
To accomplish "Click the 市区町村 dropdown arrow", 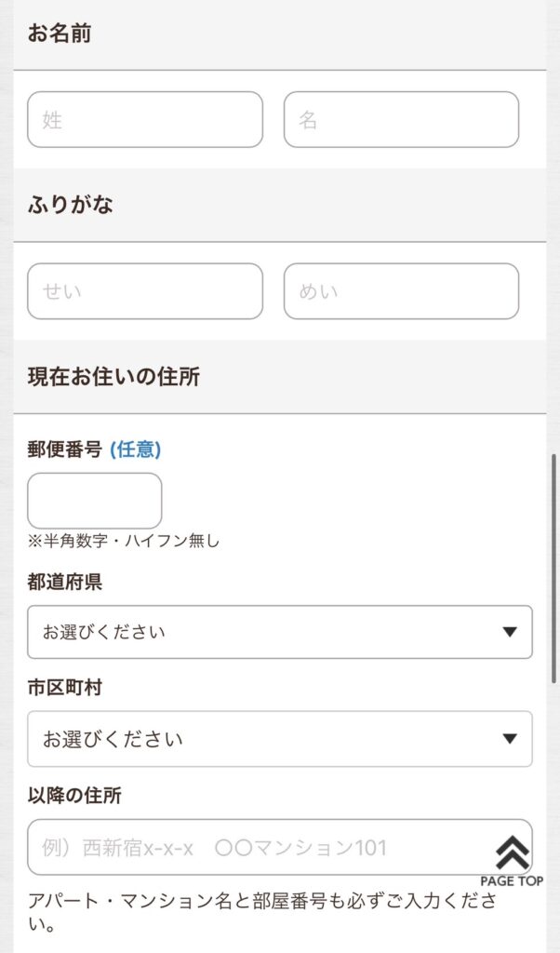I will tap(509, 739).
